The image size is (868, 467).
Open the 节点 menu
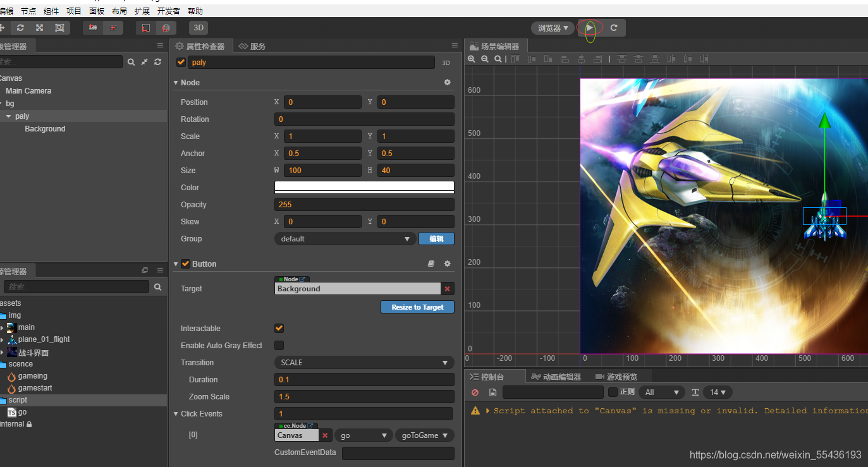click(x=28, y=11)
